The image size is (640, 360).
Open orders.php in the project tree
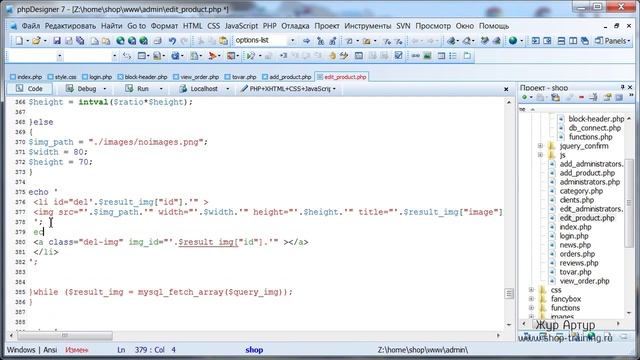pos(577,254)
